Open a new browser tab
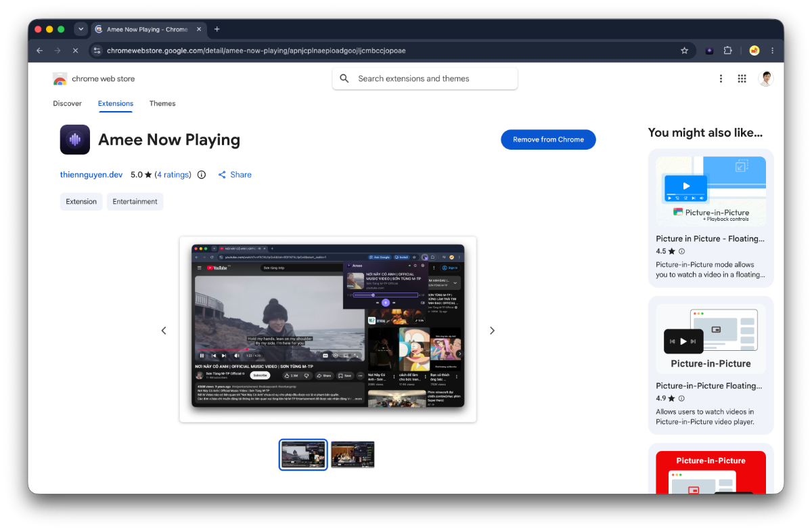 click(x=217, y=29)
